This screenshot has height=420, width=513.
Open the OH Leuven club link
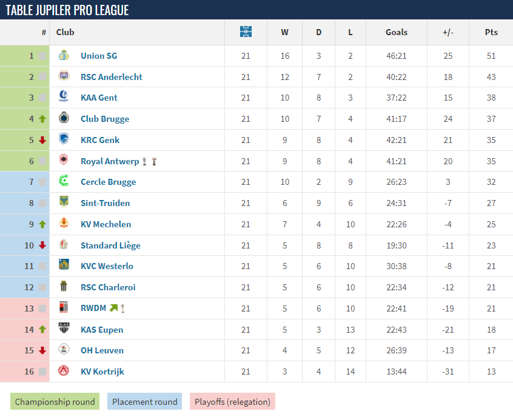(102, 350)
